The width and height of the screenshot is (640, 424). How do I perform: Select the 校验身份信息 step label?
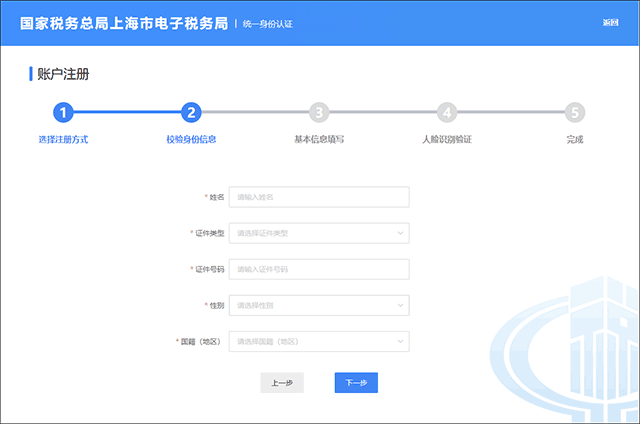click(191, 139)
